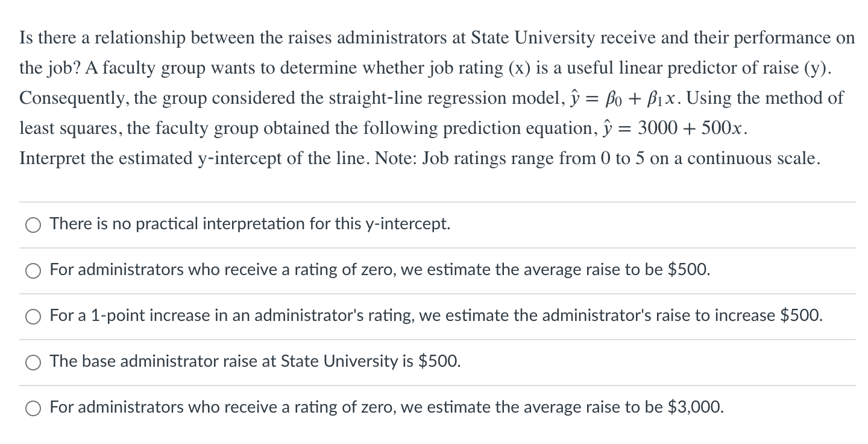Click the divider below the last option
The height and width of the screenshot is (444, 868).
click(434, 430)
